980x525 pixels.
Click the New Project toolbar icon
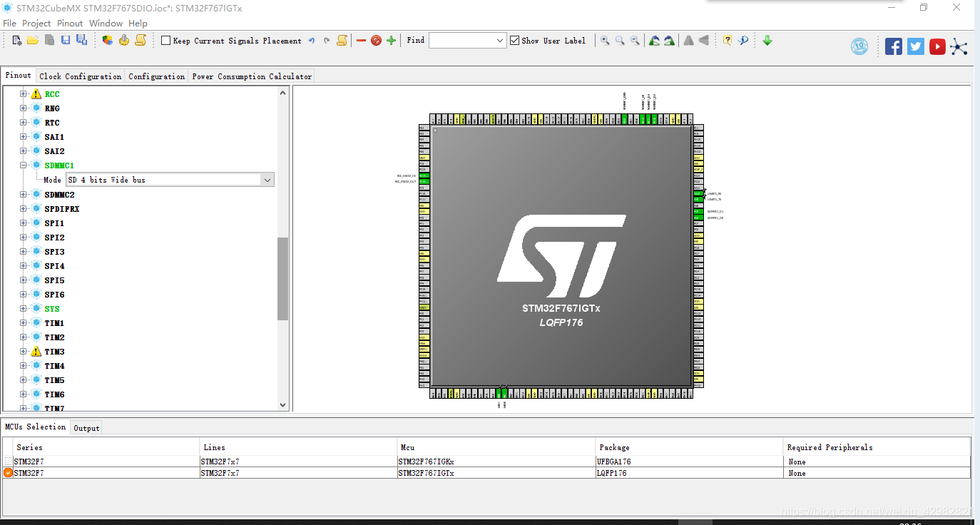pos(17,41)
